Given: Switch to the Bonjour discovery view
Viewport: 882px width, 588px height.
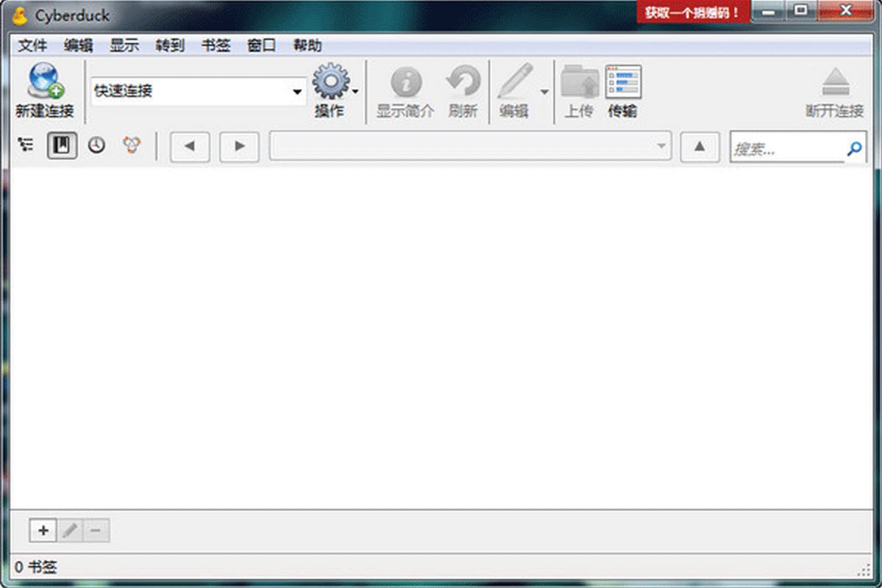Looking at the screenshot, I should tap(131, 145).
